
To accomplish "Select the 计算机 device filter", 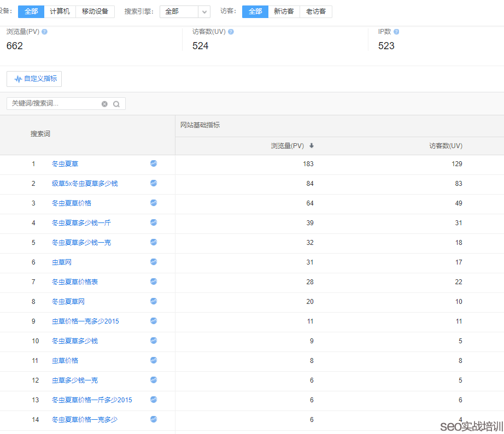I will click(x=59, y=11).
